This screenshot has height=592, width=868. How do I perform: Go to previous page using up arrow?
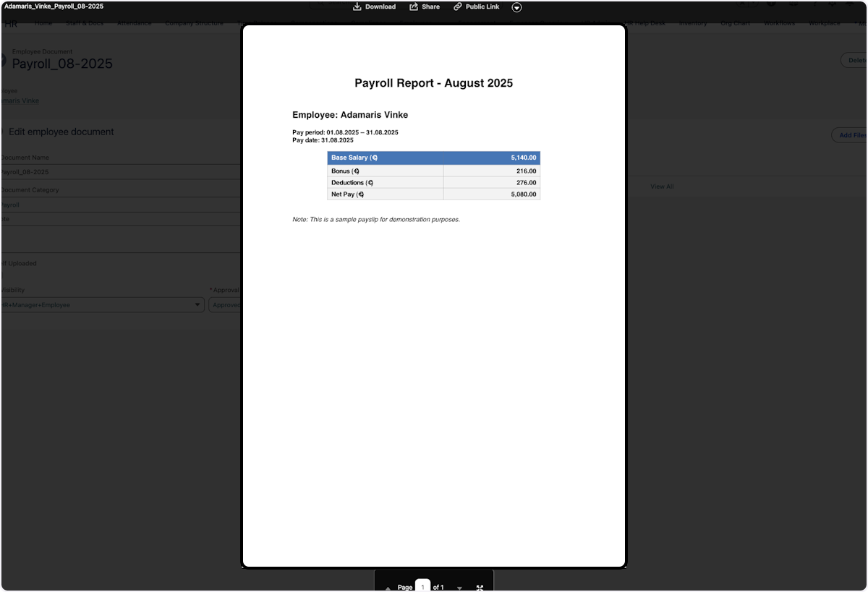point(388,588)
